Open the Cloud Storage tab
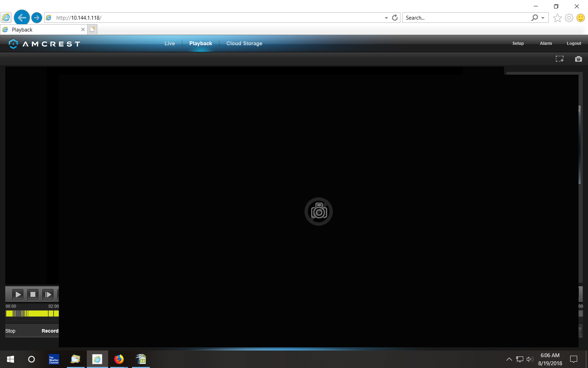The height and width of the screenshot is (368, 588). click(244, 43)
